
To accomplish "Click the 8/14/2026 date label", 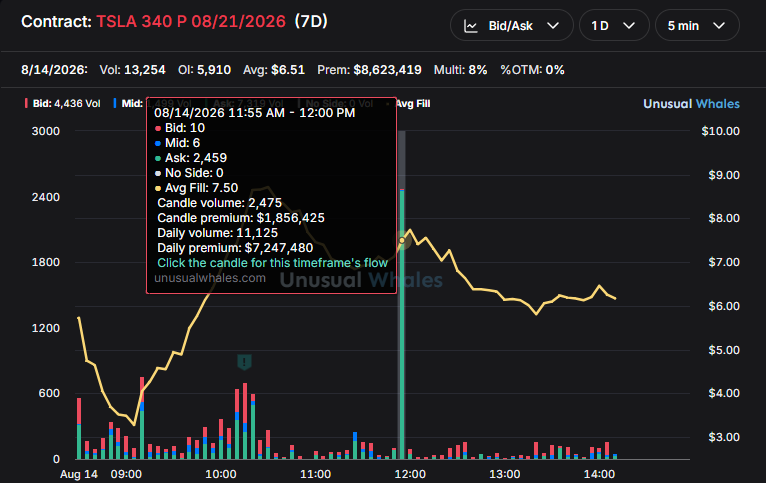I will (x=54, y=70).
